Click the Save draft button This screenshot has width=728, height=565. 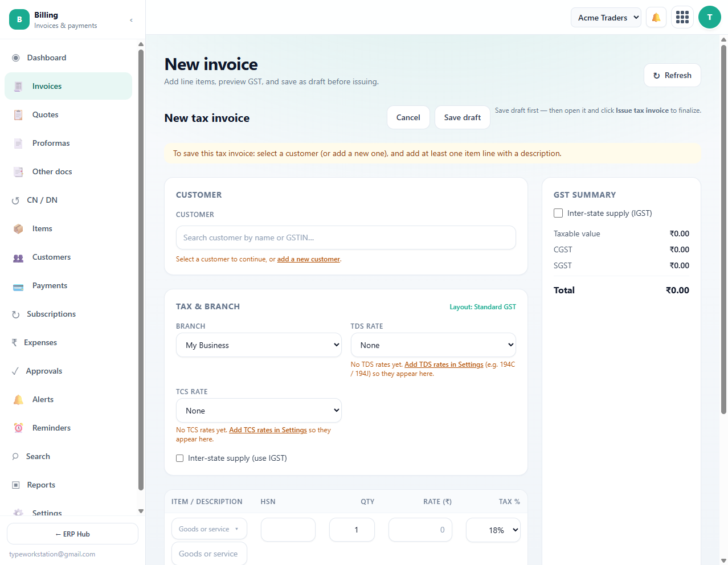pyautogui.click(x=463, y=117)
